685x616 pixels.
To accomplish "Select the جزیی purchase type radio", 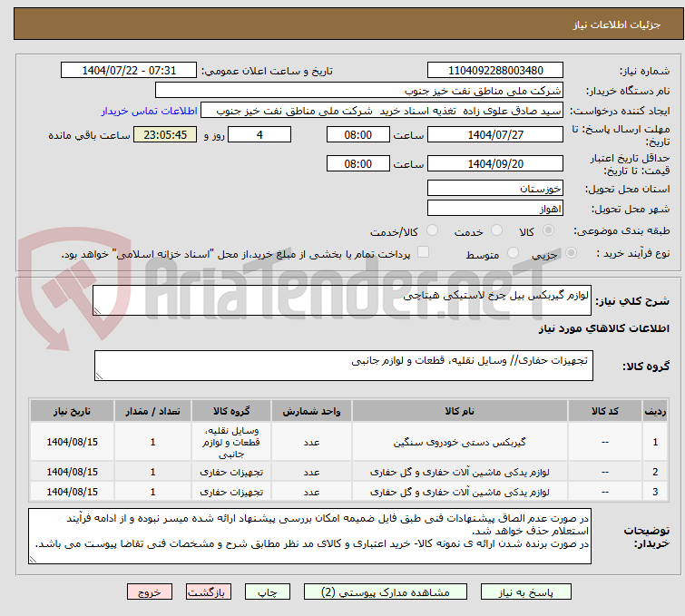I will click(x=571, y=253).
